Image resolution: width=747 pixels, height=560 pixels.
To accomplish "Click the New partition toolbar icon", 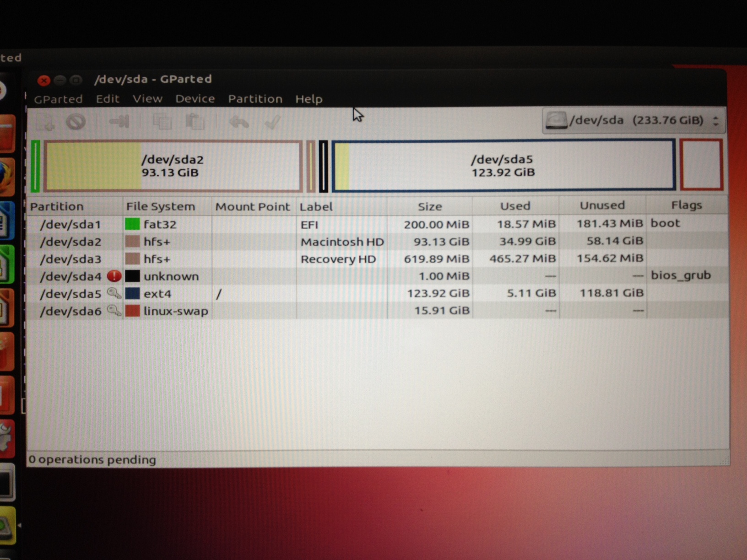I will tap(46, 122).
